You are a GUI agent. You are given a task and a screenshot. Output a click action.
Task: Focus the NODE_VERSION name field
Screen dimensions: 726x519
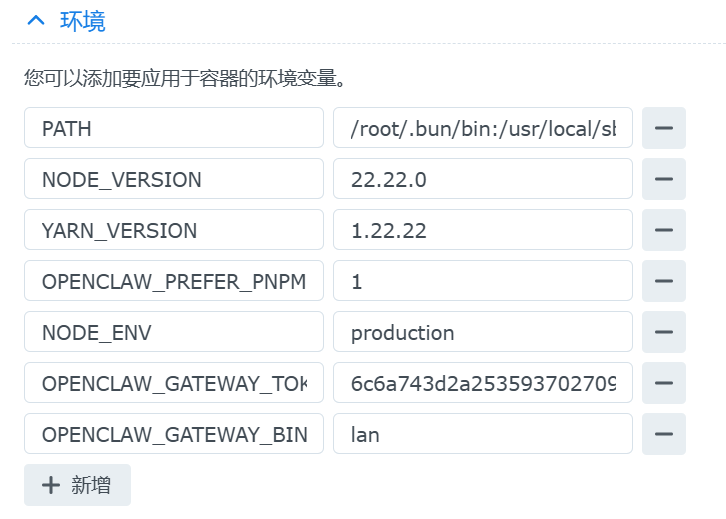tap(174, 179)
